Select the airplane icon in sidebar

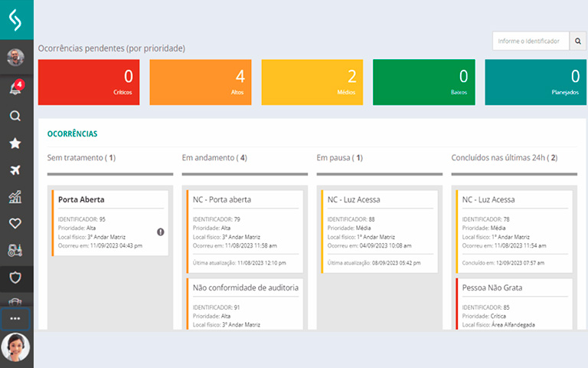click(x=15, y=170)
